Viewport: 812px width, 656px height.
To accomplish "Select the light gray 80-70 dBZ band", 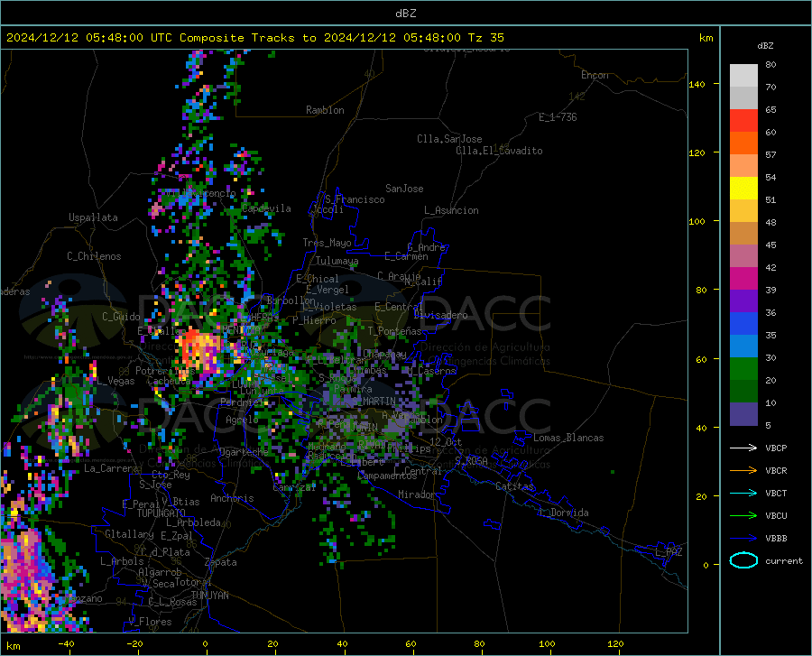I will pyautogui.click(x=743, y=76).
